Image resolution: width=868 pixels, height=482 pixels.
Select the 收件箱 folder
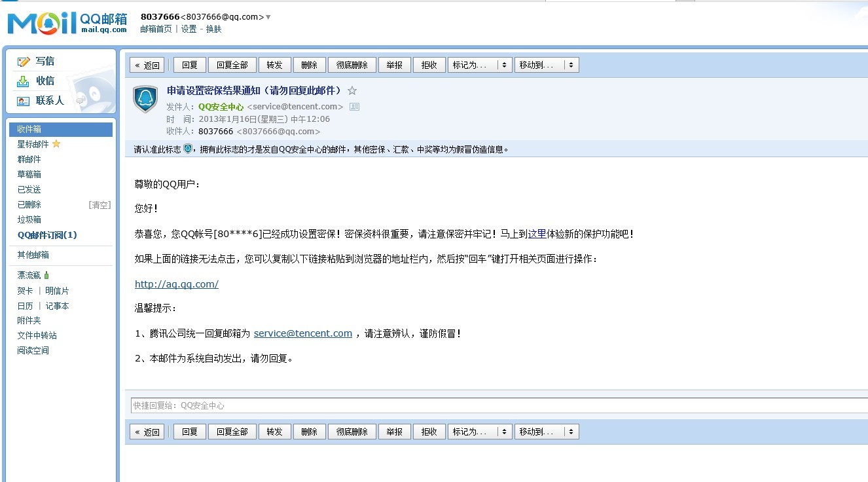click(x=61, y=130)
